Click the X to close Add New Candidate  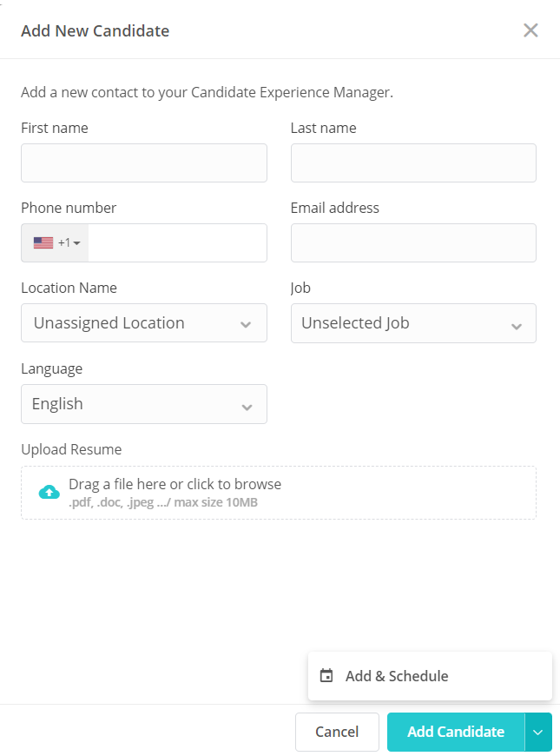click(530, 30)
